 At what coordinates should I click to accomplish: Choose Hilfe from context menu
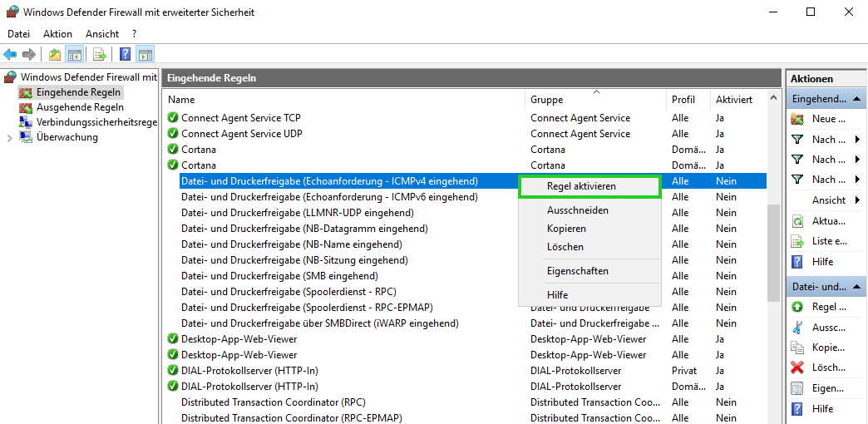point(589,295)
